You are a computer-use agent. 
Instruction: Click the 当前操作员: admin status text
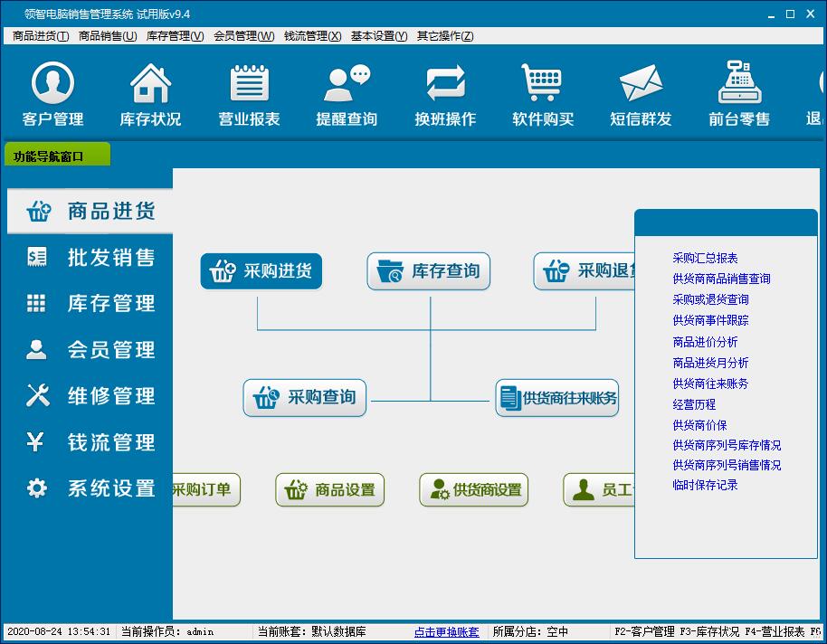point(167,631)
